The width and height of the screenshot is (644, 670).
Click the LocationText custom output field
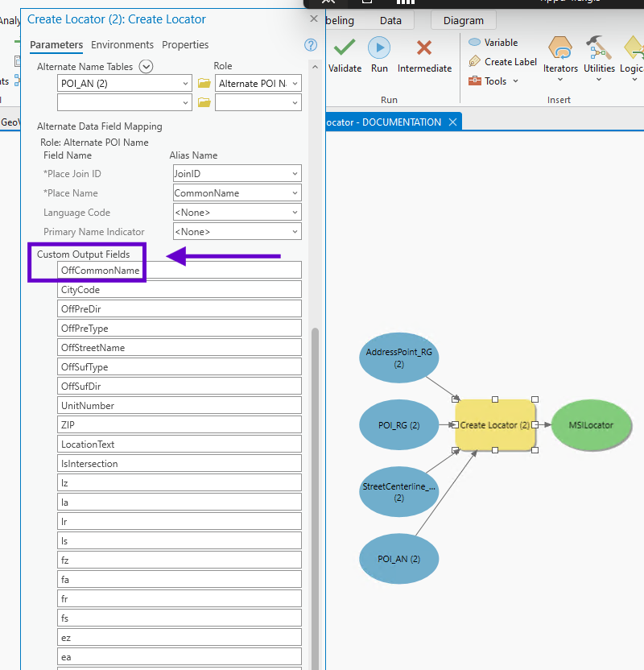(180, 444)
